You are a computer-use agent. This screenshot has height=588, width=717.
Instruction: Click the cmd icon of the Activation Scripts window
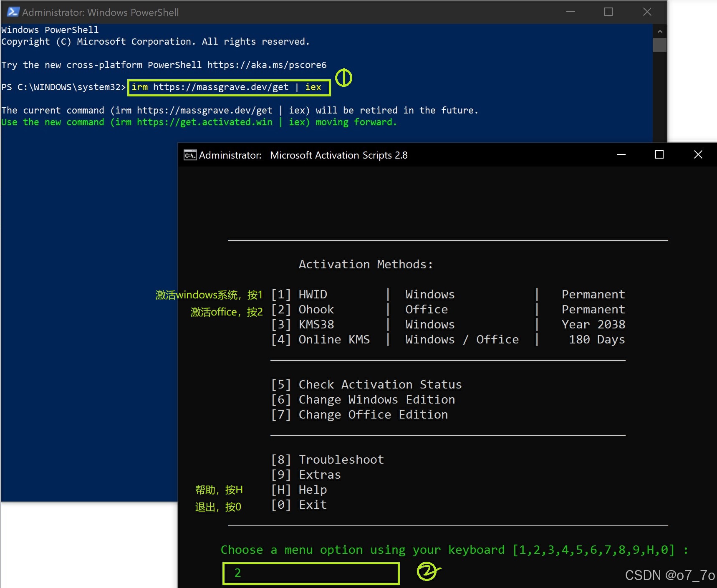click(190, 155)
